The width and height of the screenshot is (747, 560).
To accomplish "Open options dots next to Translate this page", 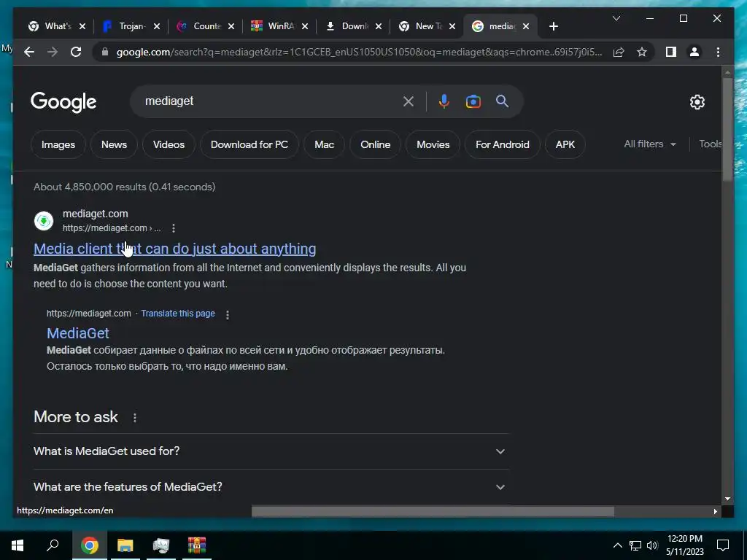I will (228, 315).
